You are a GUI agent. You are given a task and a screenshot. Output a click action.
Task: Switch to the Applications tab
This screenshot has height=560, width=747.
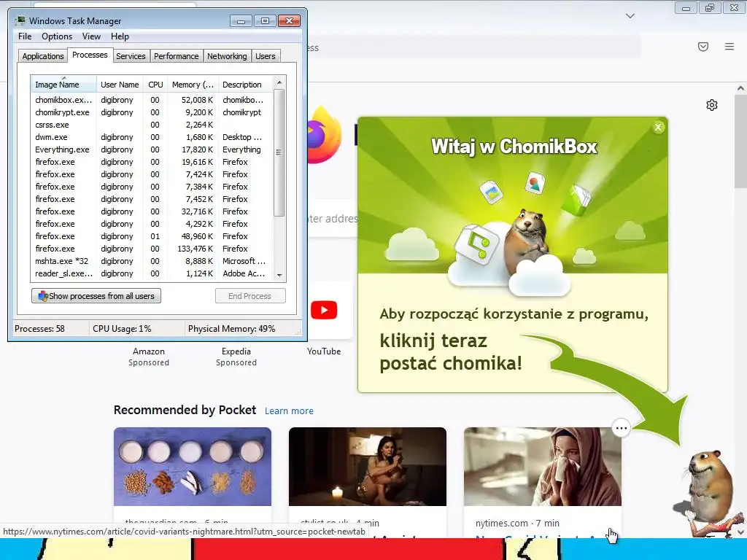click(x=43, y=56)
